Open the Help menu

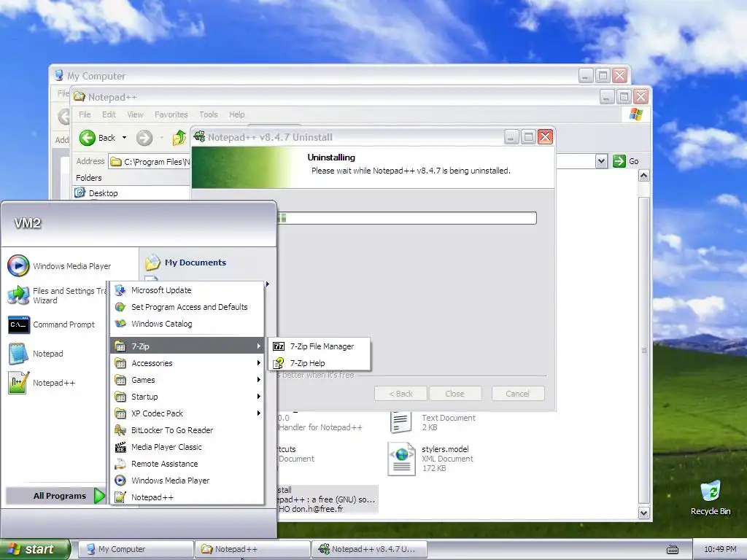click(237, 114)
